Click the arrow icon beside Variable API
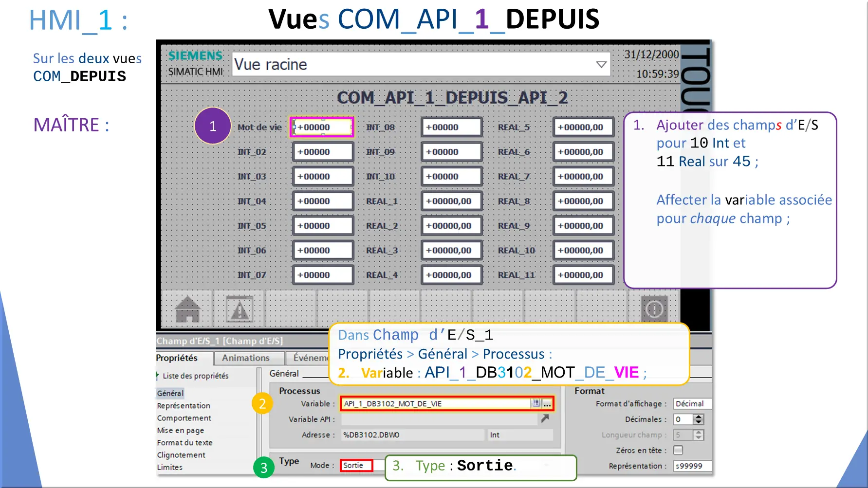 tap(545, 418)
